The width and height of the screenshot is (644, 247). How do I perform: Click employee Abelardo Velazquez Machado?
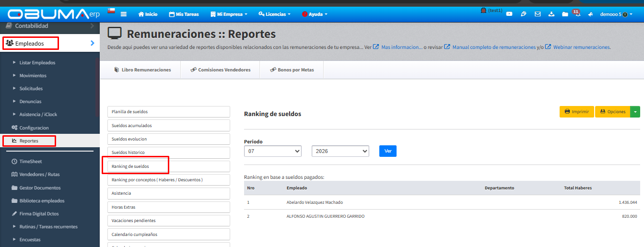point(315,202)
